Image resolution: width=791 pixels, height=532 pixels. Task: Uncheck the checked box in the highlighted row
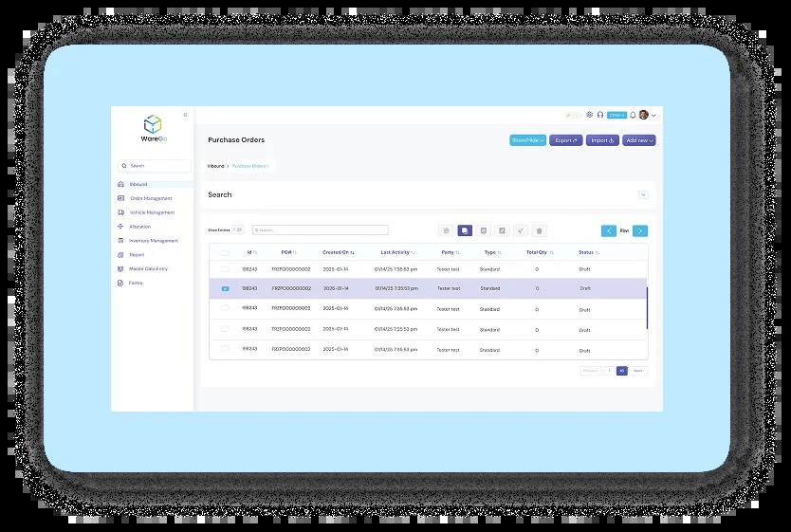click(225, 289)
